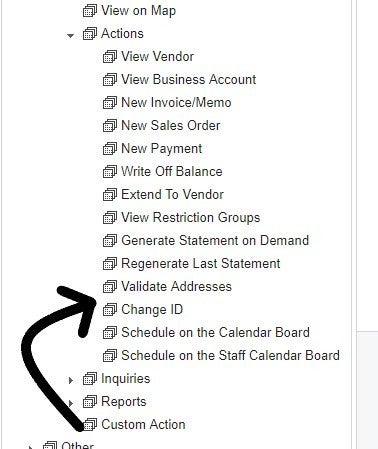Click the Actions folder icon
This screenshot has height=449, width=378.
[90, 34]
